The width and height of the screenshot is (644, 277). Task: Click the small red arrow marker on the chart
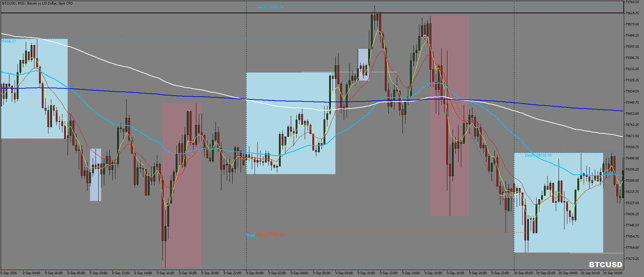click(425, 36)
